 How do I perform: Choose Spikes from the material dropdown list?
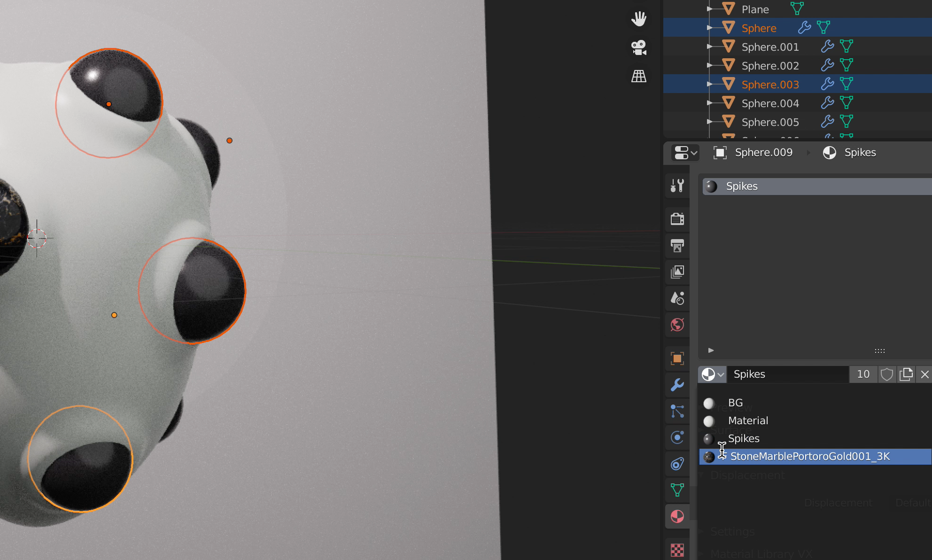click(x=815, y=439)
